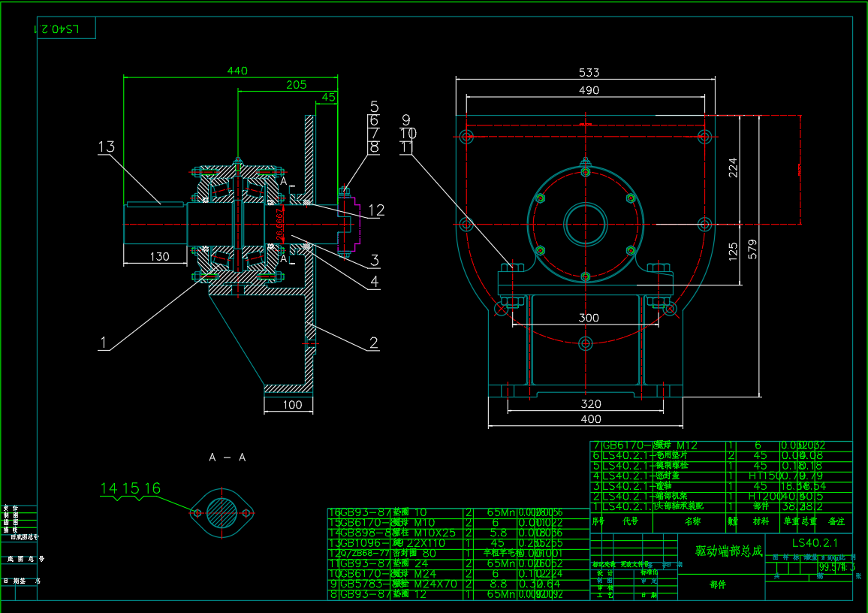Click the rotated LS40.2.1 label top-left

57,29
